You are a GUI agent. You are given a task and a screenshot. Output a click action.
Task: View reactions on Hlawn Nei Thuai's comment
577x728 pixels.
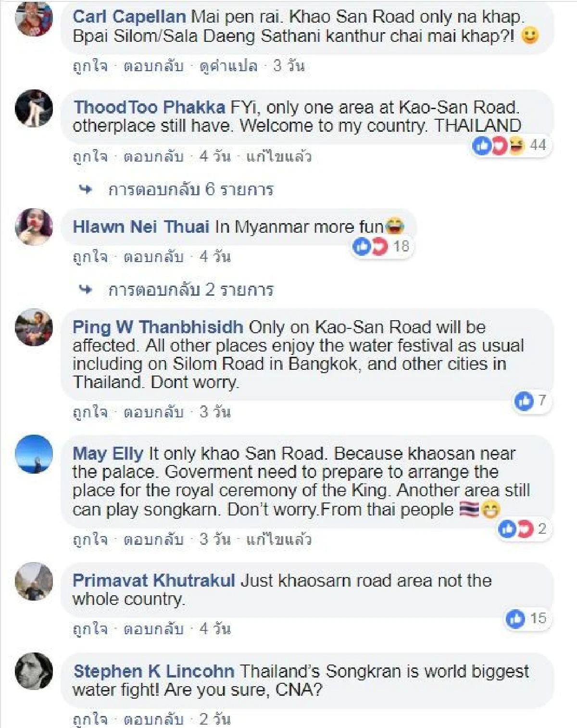tap(381, 247)
